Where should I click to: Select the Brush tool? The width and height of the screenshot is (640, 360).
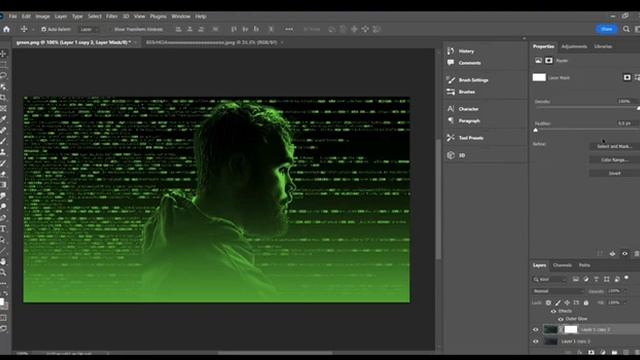coord(3,141)
